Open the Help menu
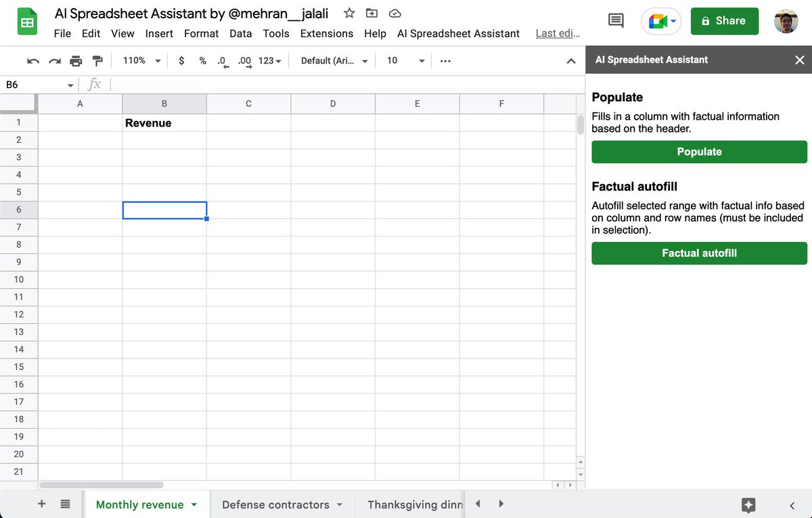 pos(375,33)
